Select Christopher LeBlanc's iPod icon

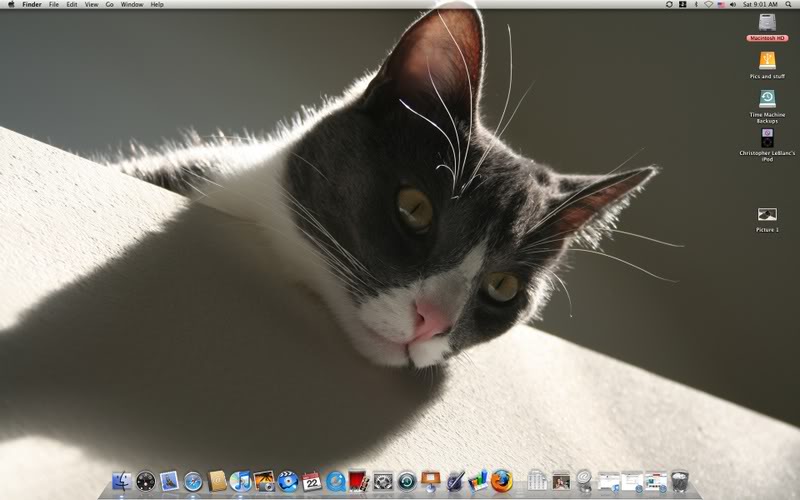767,145
